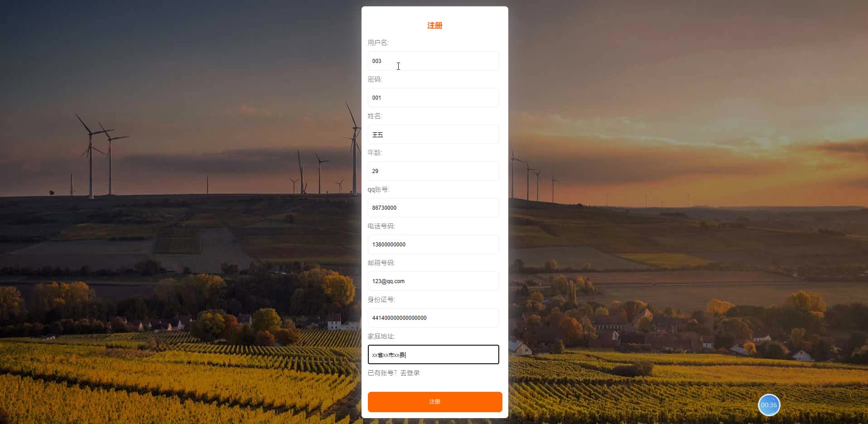The width and height of the screenshot is (868, 424).
Task: Click the orange 注册 submit button
Action: tap(435, 402)
